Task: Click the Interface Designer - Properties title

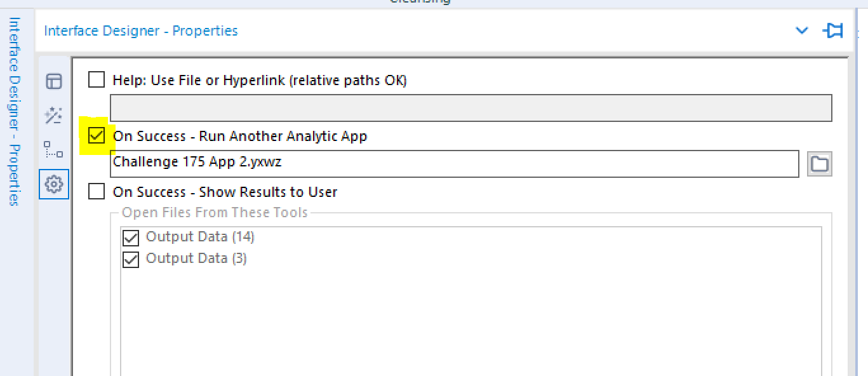Action: coord(140,30)
